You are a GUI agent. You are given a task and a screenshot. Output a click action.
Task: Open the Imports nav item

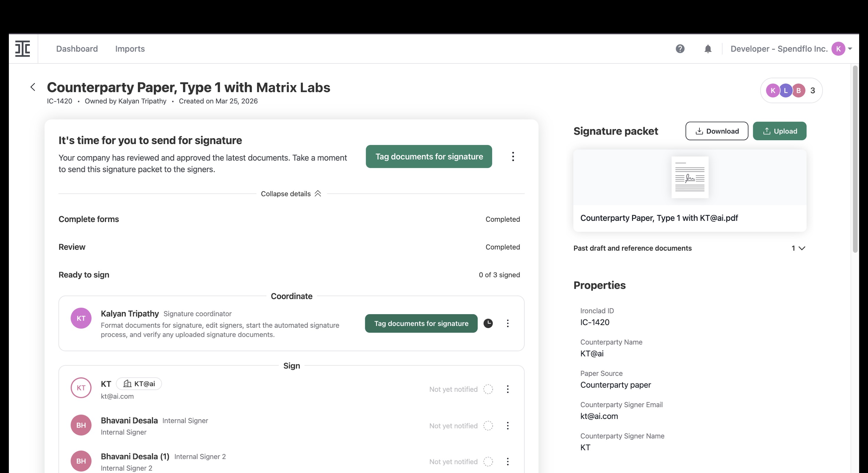click(x=130, y=49)
